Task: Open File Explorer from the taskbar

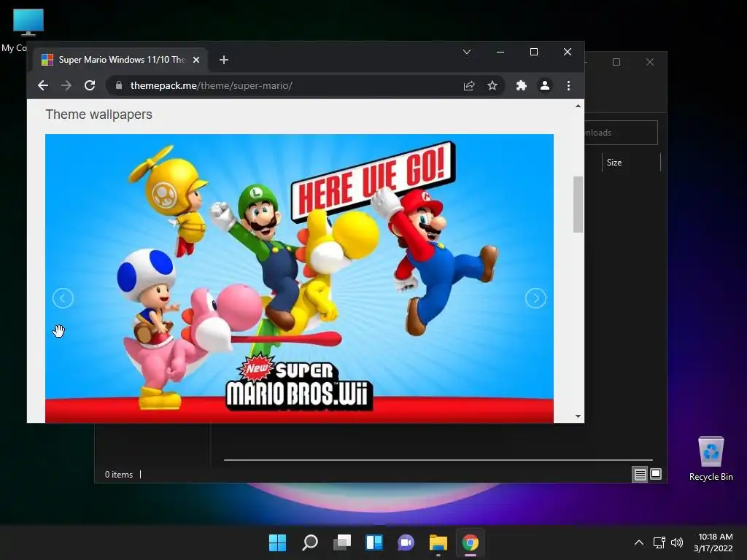Action: click(438, 542)
